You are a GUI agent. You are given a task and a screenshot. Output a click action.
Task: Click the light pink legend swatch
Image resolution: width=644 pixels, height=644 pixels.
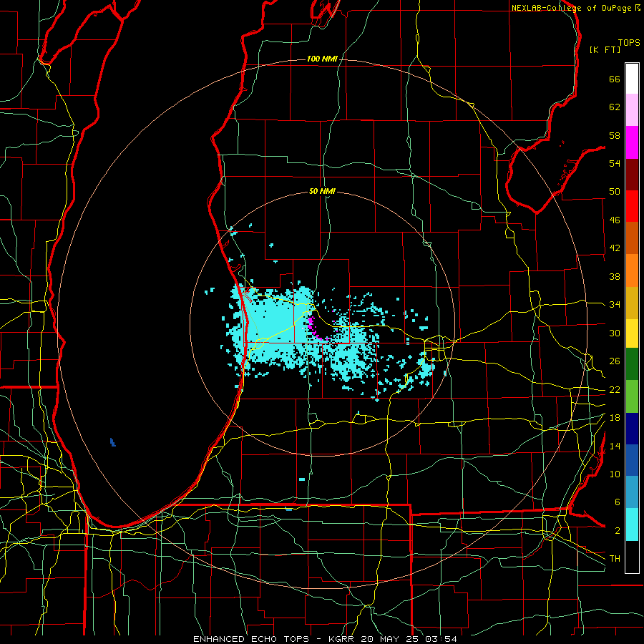(x=632, y=110)
